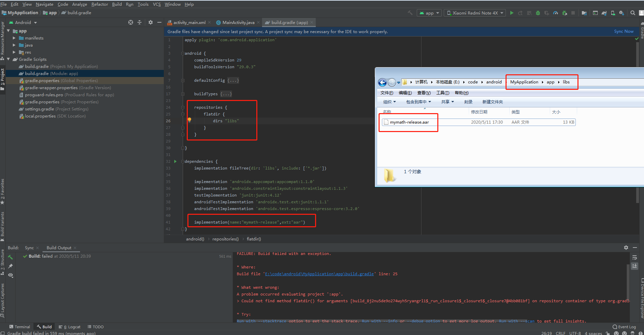Click the Search Everywhere magnifier icon

tap(633, 13)
